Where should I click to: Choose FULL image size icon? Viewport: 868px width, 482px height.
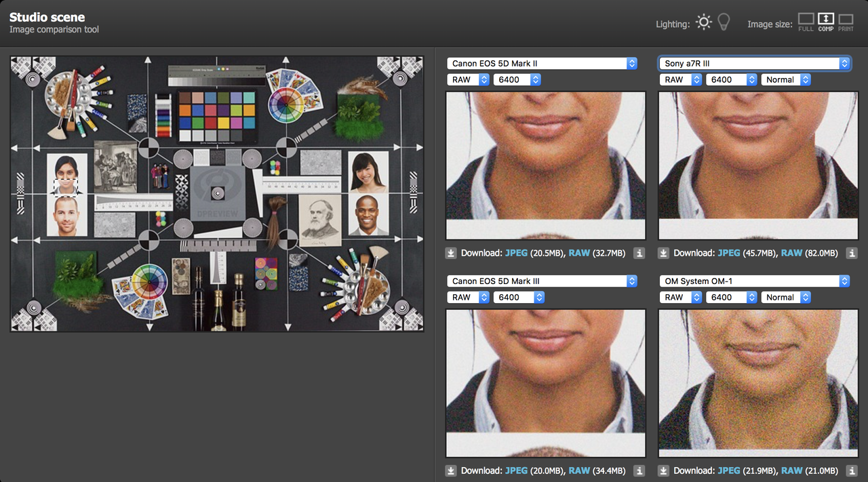[806, 22]
